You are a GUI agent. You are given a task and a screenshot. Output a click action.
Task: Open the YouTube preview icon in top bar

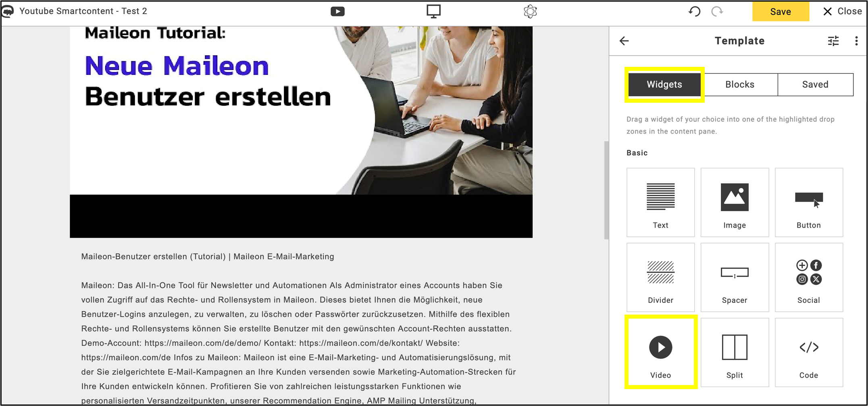(337, 11)
